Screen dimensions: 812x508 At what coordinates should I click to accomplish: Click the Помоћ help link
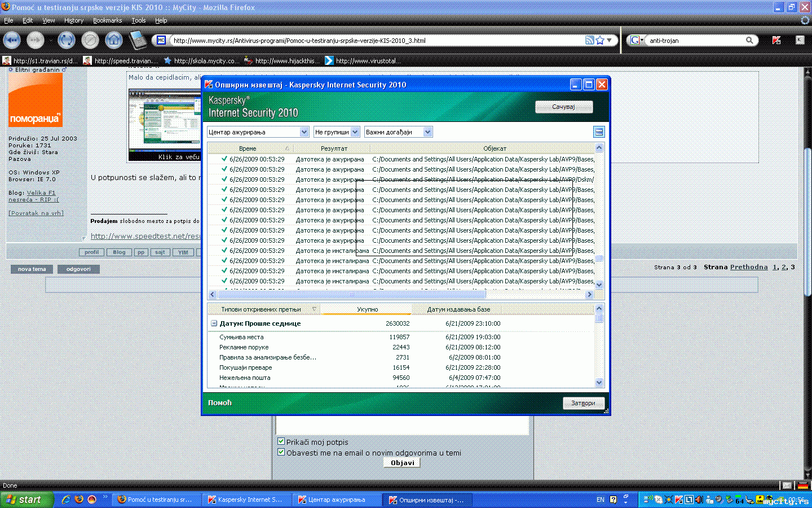point(220,402)
